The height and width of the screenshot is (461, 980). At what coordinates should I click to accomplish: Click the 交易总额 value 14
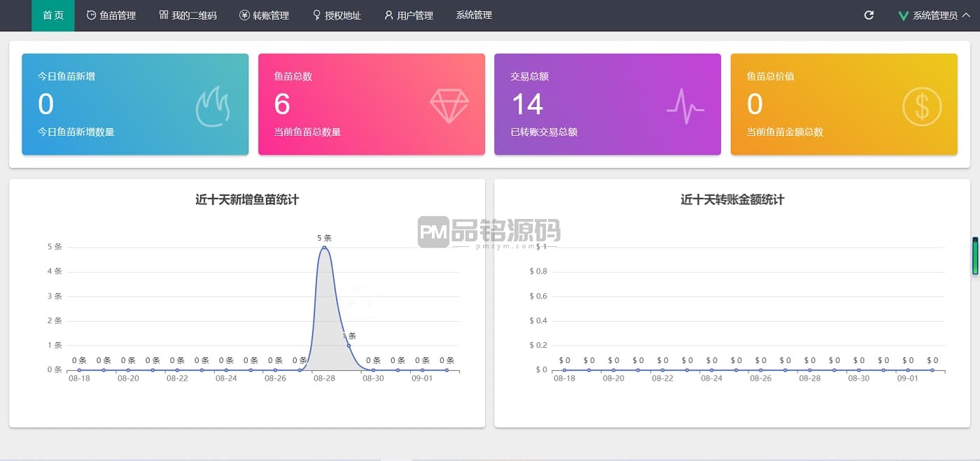click(527, 104)
